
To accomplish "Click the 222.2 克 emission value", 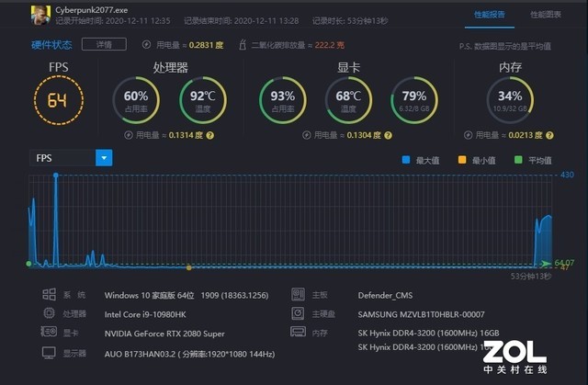I will pyautogui.click(x=330, y=45).
